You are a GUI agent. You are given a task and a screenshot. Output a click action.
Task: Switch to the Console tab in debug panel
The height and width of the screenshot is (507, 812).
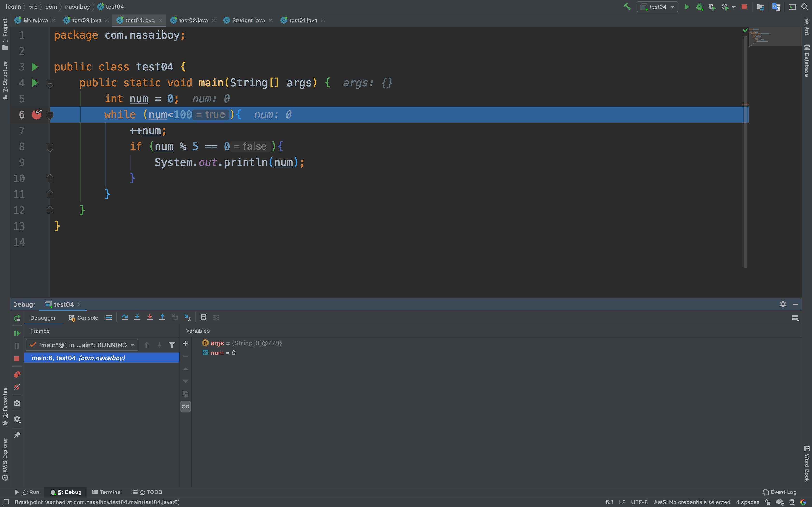coord(87,318)
